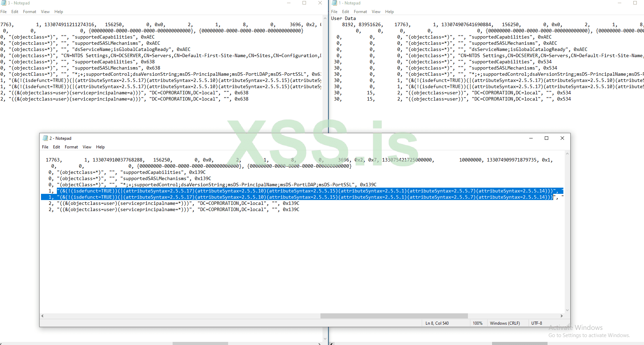Screen dimensions: 644x345
Task: Click right scroll arrow in 2 - Notepad
Action: pos(562,316)
